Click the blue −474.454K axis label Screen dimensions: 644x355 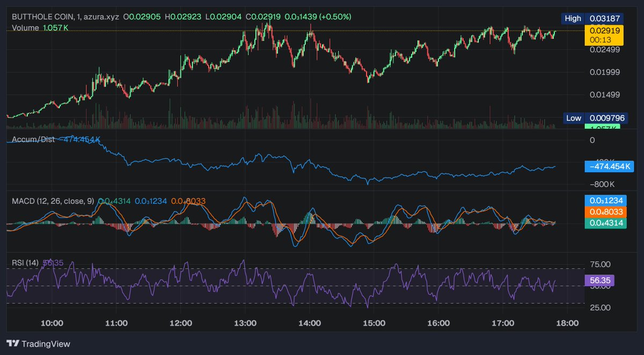pyautogui.click(x=610, y=166)
